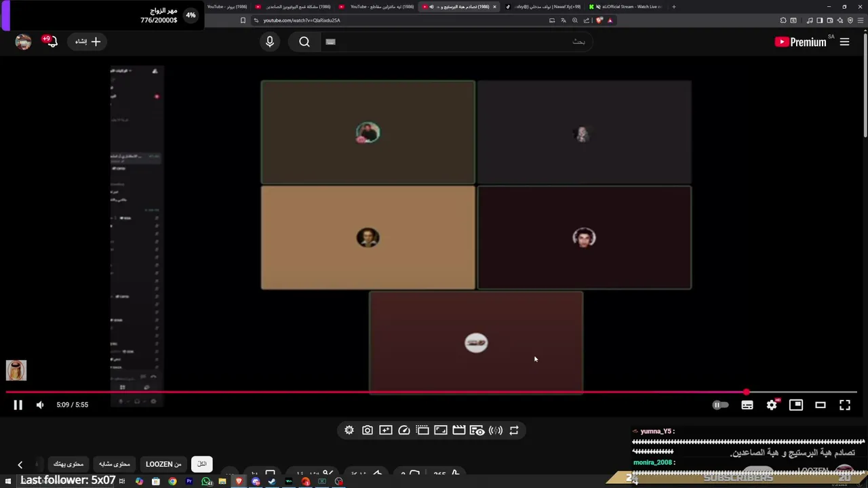868x488 pixels.
Task: Open the Brave shields lion icon
Action: click(599, 20)
